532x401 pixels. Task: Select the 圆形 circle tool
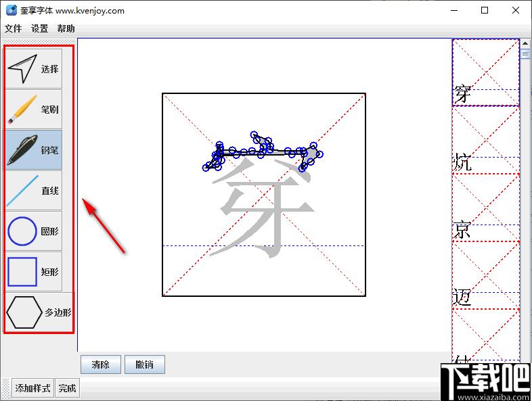click(33, 231)
